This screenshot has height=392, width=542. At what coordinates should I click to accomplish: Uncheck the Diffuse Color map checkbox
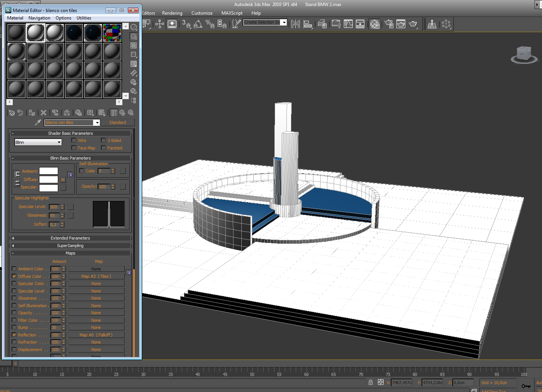[x=14, y=276]
